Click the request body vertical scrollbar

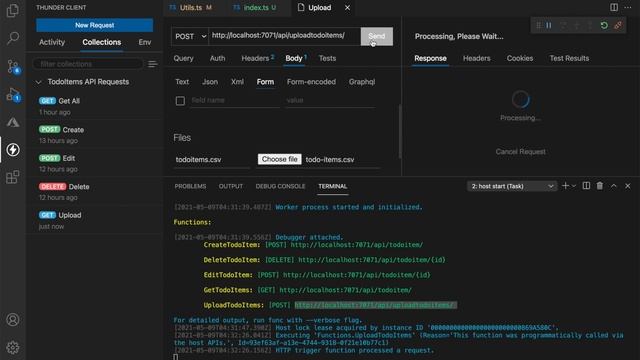400,131
